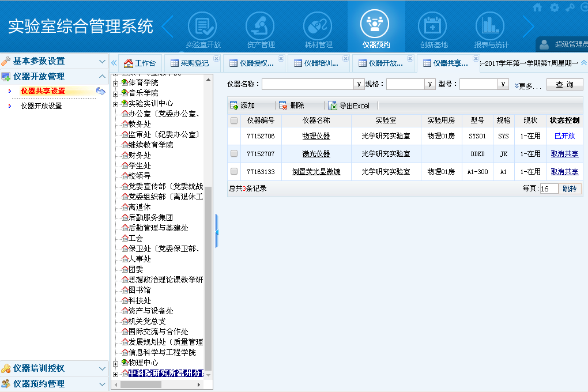Open the 实验室开放 module icon
Viewport: 588px width, 392px height.
[x=202, y=27]
